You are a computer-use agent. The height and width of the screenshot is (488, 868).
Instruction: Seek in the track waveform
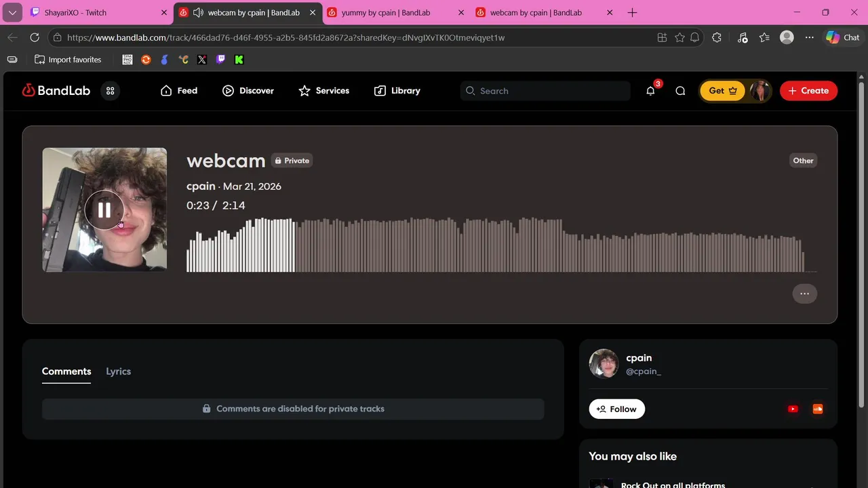click(501, 245)
